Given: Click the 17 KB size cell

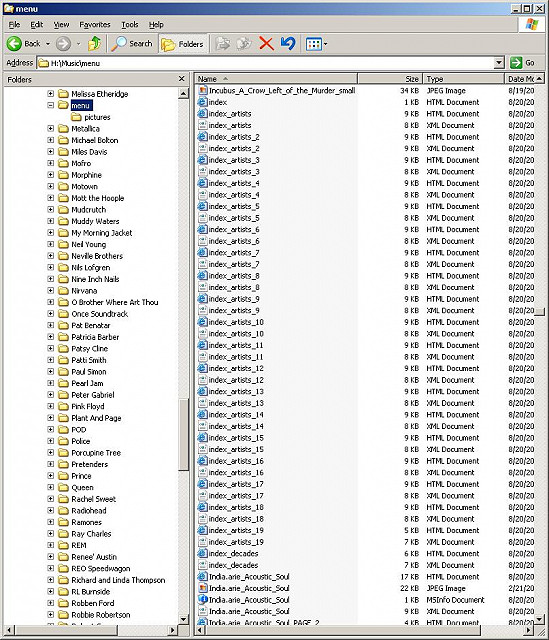Looking at the screenshot, I should [409, 577].
